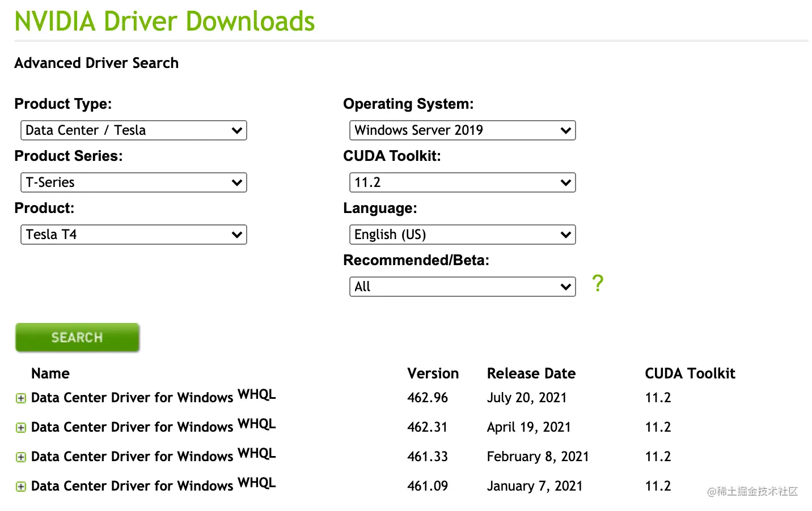The height and width of the screenshot is (511, 812).
Task: Open the Product Type dropdown
Action: [x=134, y=130]
